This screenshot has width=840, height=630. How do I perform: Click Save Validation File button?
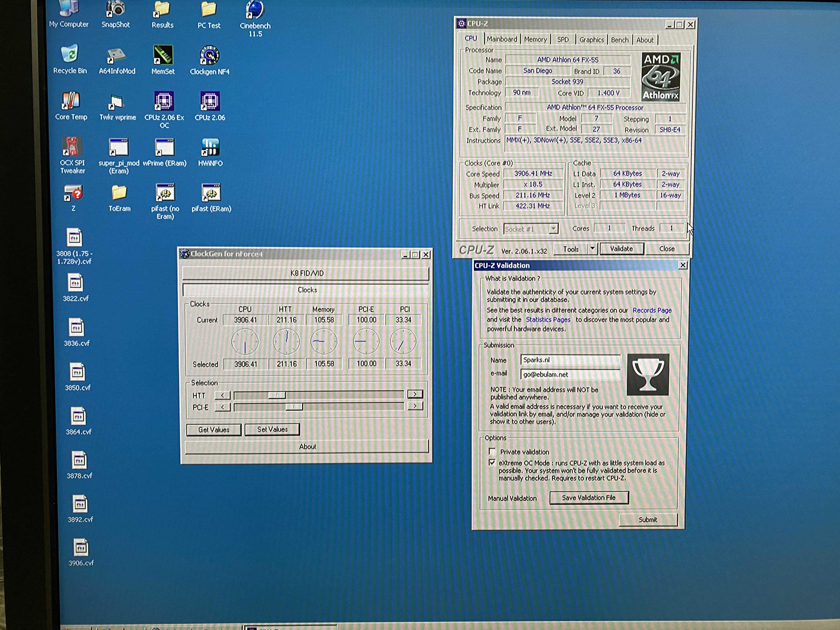pos(589,497)
